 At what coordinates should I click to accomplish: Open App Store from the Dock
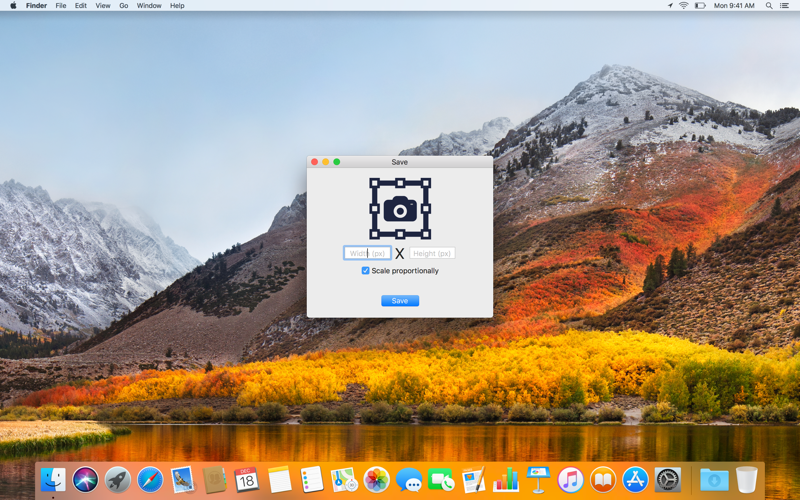635,480
